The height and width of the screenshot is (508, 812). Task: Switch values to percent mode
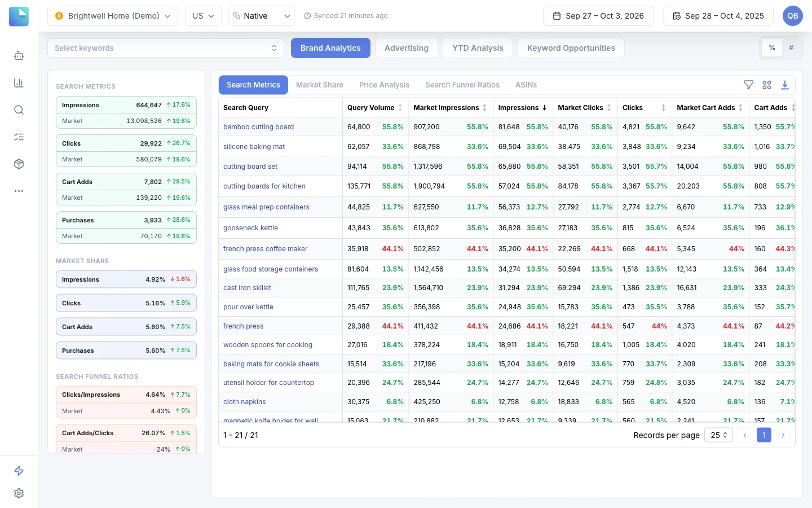(772, 48)
